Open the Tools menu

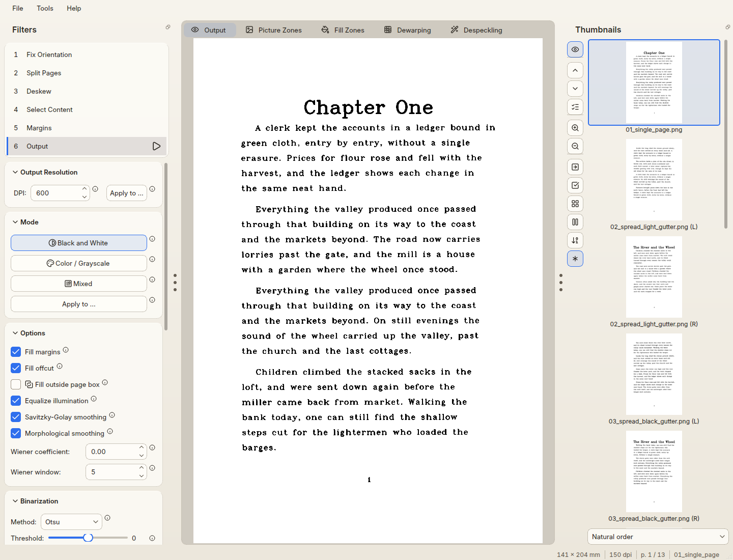click(45, 8)
